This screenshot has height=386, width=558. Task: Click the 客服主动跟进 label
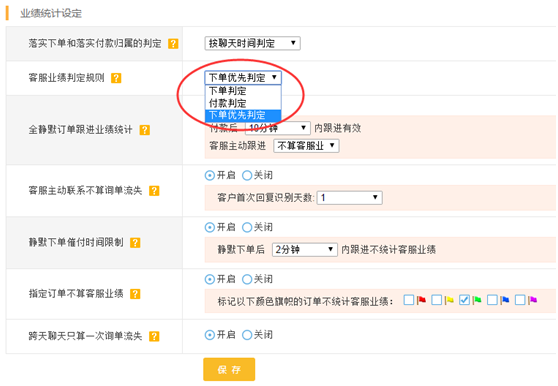[x=237, y=146]
